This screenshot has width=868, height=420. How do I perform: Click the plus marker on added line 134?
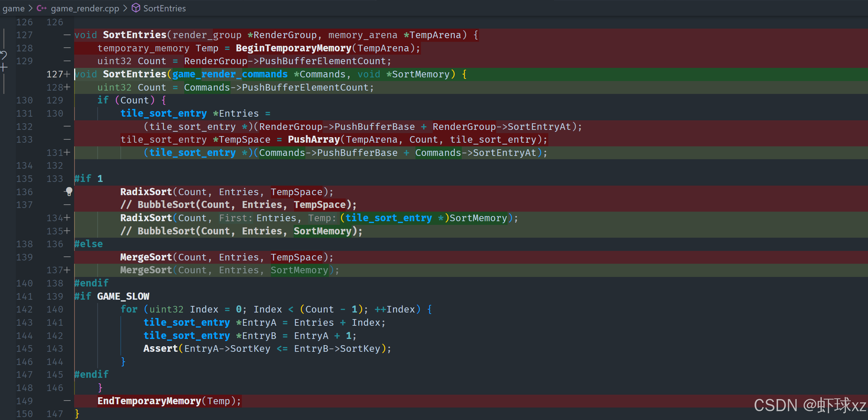coord(67,218)
